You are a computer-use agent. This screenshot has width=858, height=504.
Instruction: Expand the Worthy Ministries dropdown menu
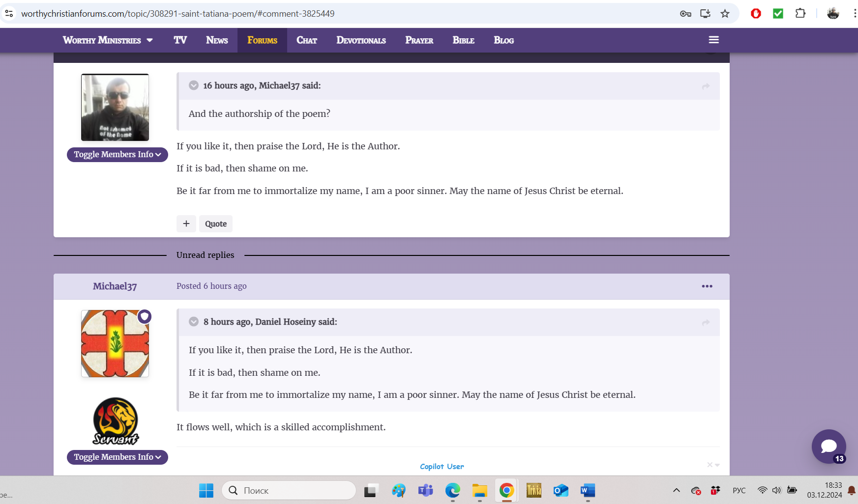click(108, 40)
